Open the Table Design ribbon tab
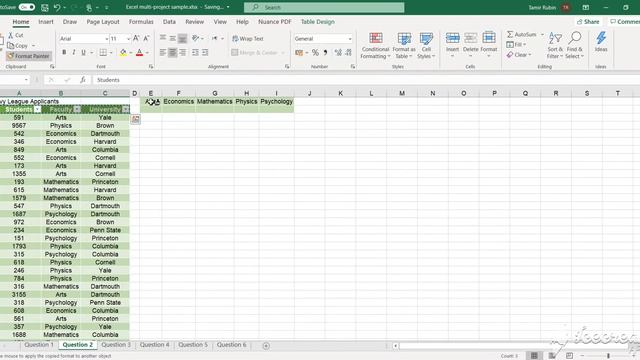Image resolution: width=640 pixels, height=360 pixels. pos(318,22)
